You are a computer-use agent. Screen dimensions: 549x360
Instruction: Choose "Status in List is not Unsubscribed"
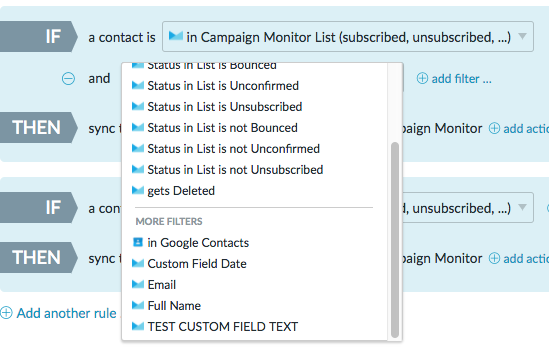235,170
